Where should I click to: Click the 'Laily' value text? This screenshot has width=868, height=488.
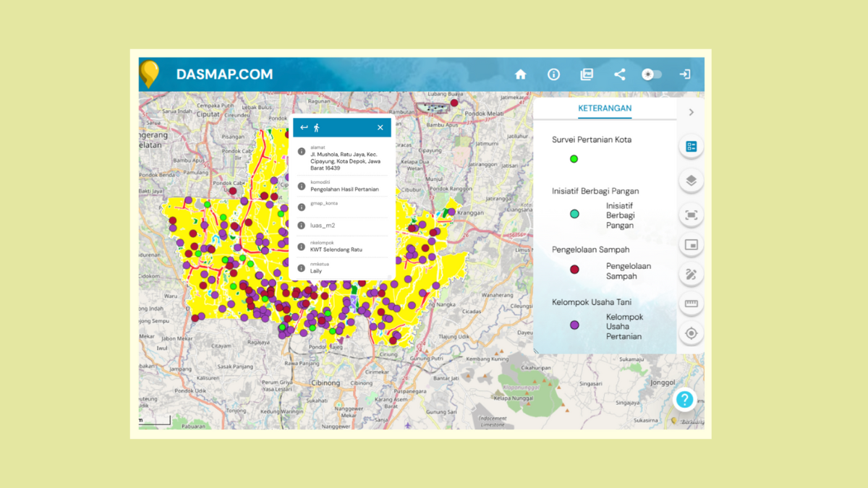(316, 271)
